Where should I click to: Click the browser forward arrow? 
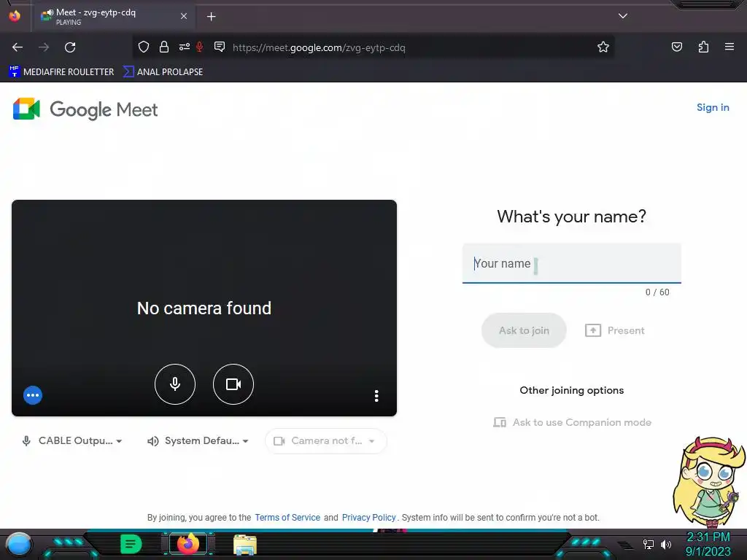44,47
